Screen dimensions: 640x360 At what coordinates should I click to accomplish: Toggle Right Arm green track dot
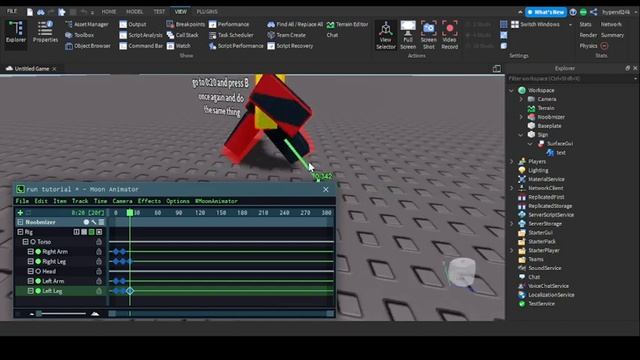click(x=38, y=252)
